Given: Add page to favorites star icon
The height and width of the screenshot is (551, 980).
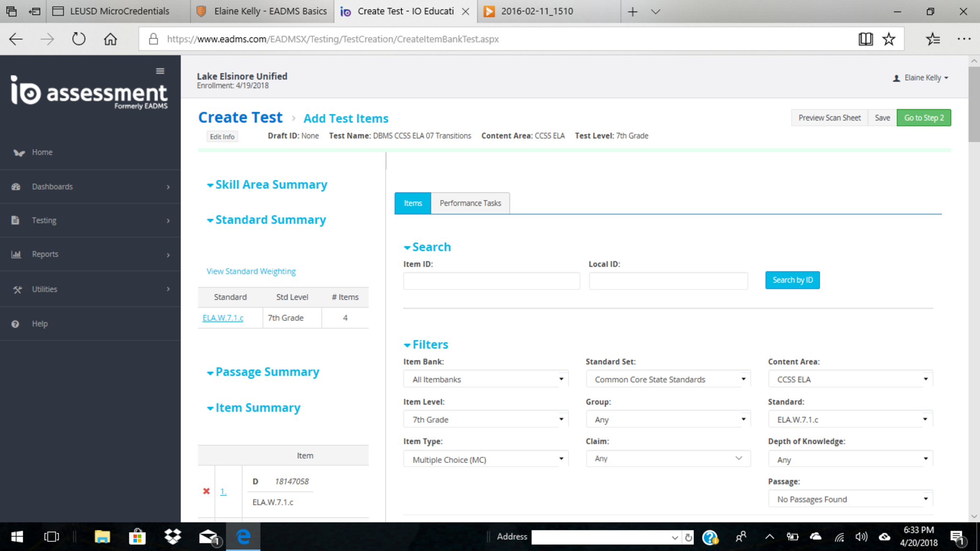Looking at the screenshot, I should 889,39.
